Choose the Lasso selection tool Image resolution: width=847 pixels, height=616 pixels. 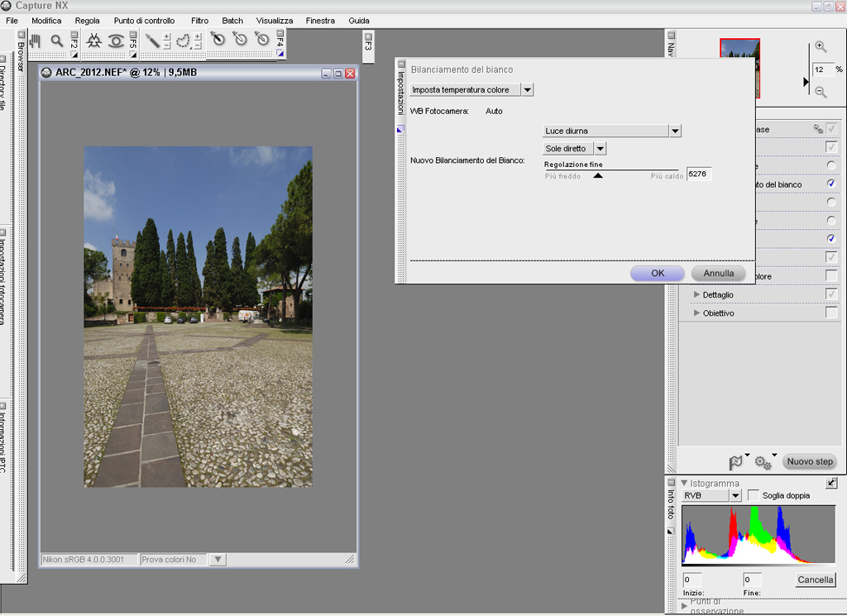coord(184,41)
